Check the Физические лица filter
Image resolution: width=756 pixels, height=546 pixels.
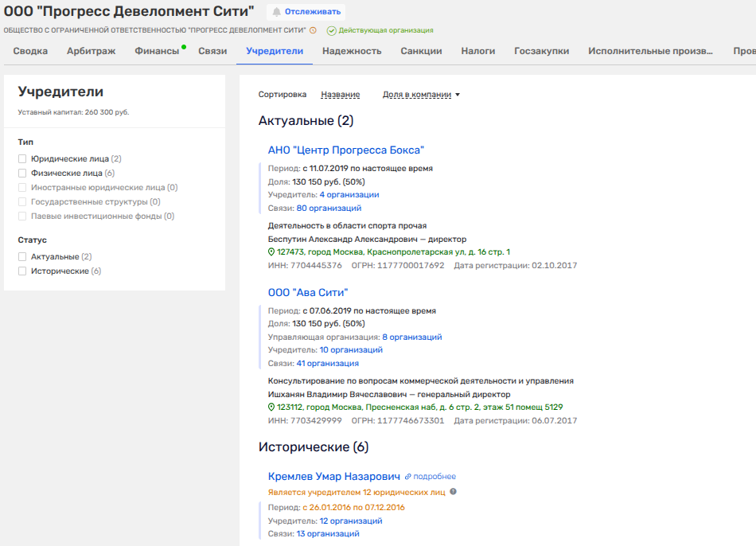pyautogui.click(x=23, y=174)
